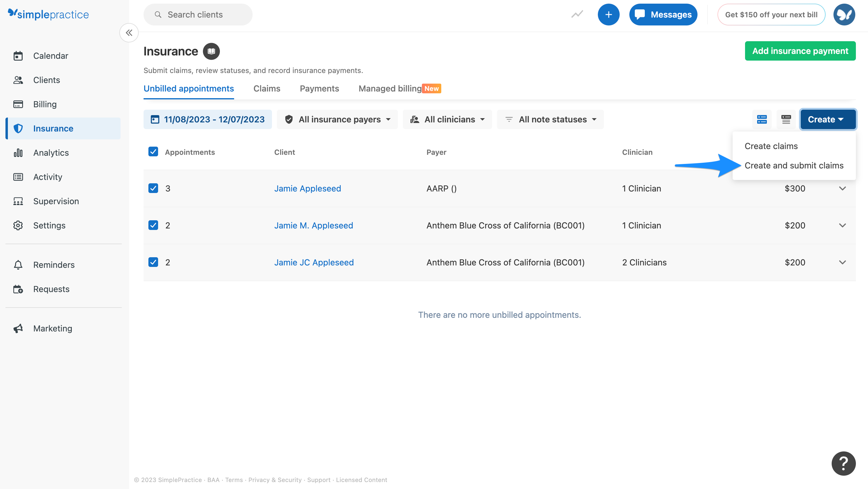Click the Appointments column header
The height and width of the screenshot is (489, 868).
(x=190, y=152)
